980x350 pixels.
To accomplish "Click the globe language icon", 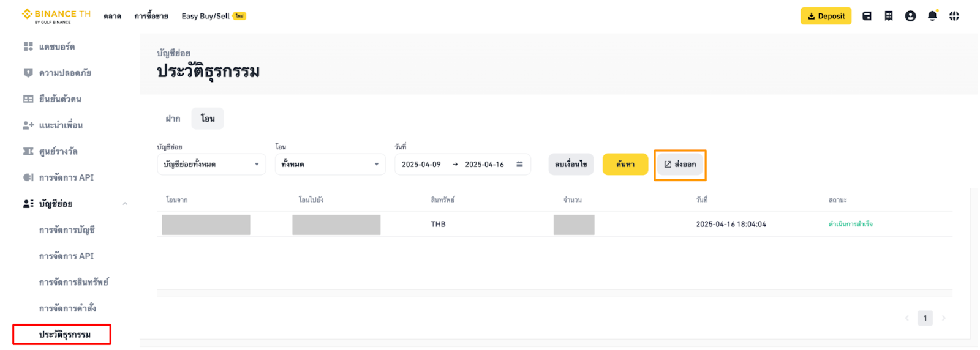I will pyautogui.click(x=954, y=16).
